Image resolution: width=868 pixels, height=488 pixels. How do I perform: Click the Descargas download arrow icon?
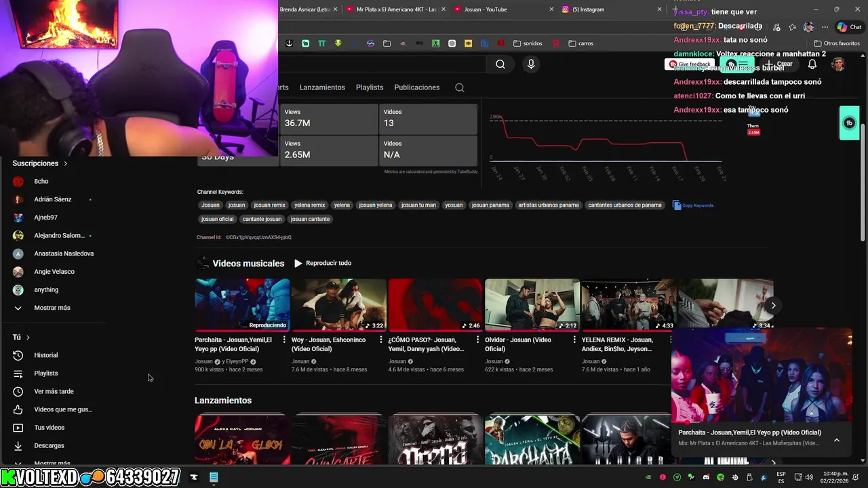tap(18, 446)
